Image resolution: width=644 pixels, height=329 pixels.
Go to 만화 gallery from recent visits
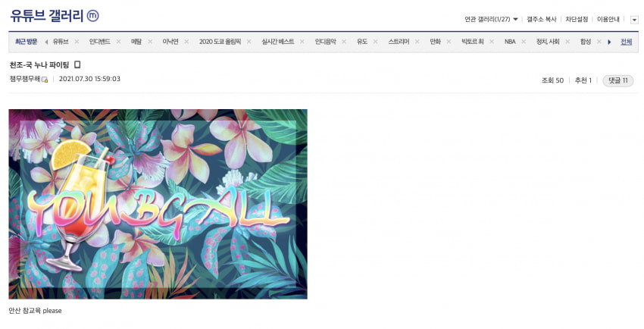pos(436,42)
